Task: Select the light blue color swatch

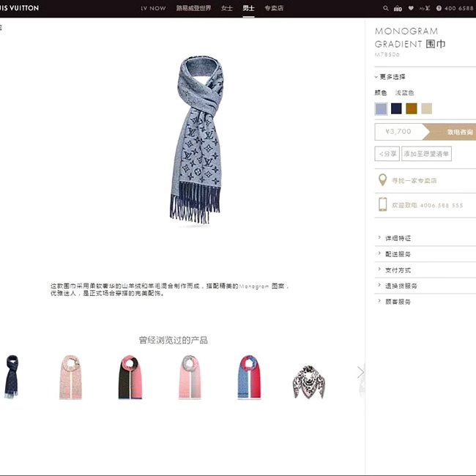Action: pyautogui.click(x=381, y=108)
